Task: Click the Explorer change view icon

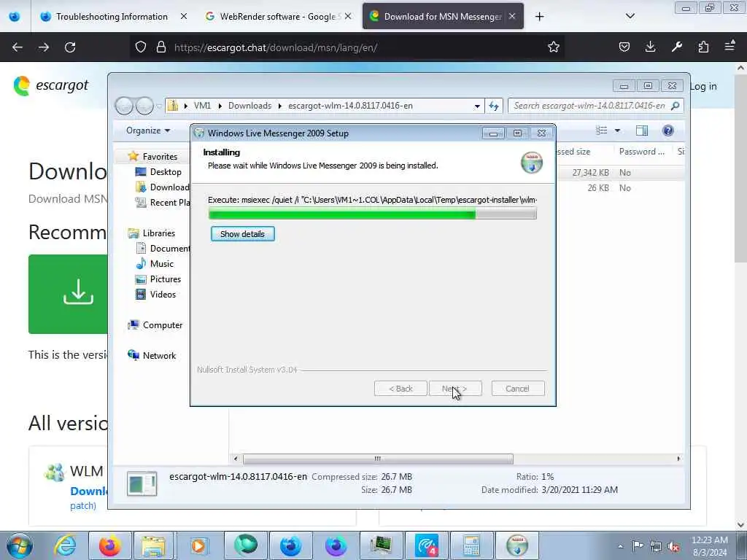Action: click(602, 131)
